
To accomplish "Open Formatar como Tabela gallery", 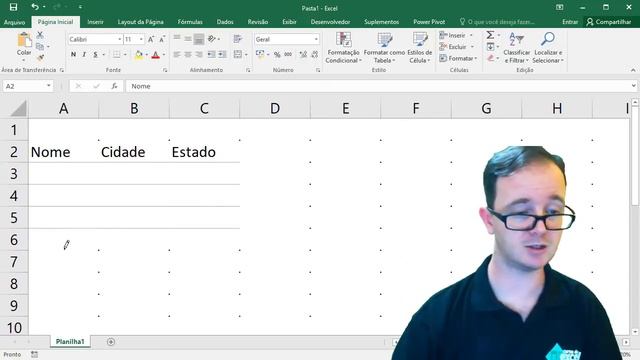I will tap(384, 48).
